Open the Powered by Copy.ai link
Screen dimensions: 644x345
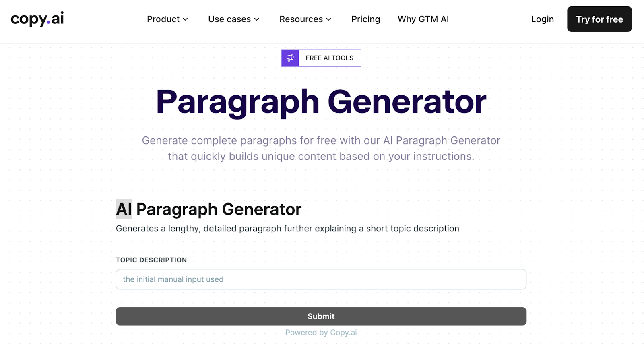pyautogui.click(x=321, y=333)
